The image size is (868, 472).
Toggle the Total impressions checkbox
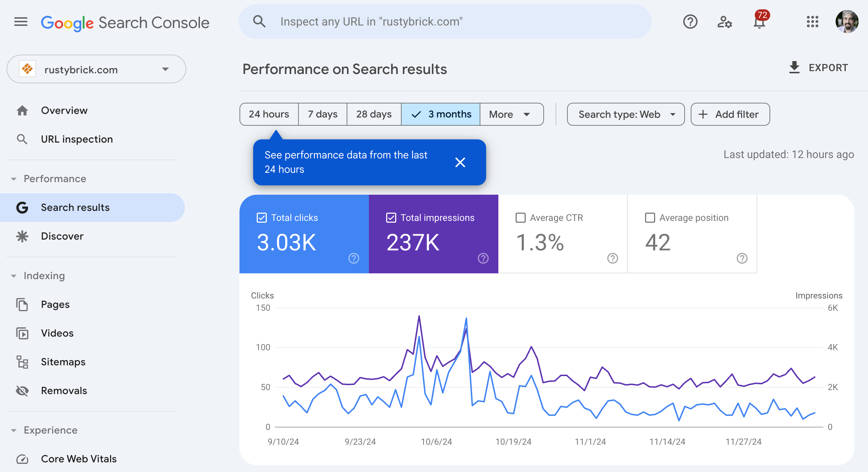[391, 217]
